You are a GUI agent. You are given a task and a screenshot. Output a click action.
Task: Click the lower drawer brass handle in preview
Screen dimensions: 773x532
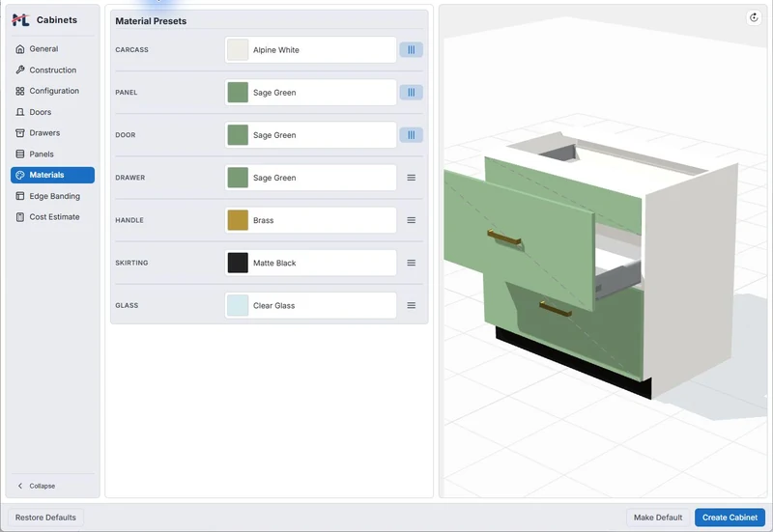(x=556, y=309)
